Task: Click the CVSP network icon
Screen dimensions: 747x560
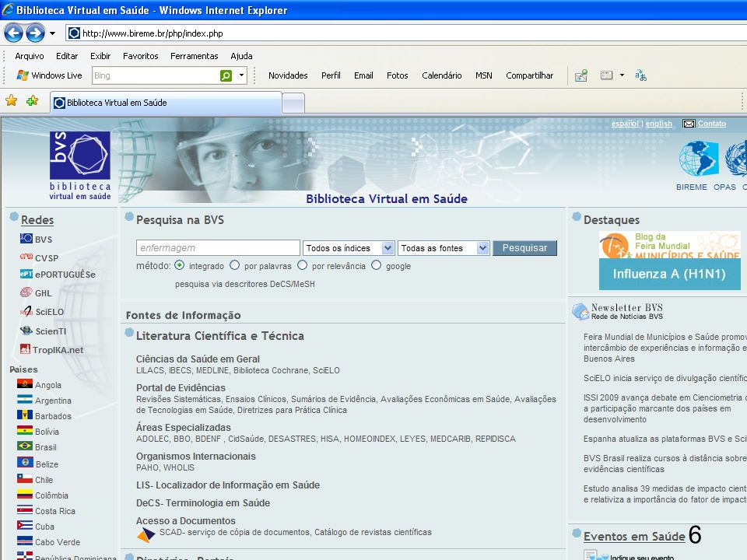Action: tap(26, 257)
